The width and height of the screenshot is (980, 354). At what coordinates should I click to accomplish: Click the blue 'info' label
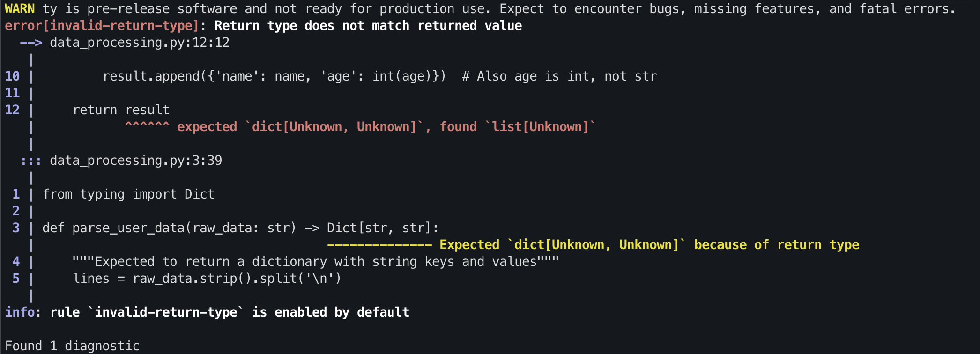[20, 312]
